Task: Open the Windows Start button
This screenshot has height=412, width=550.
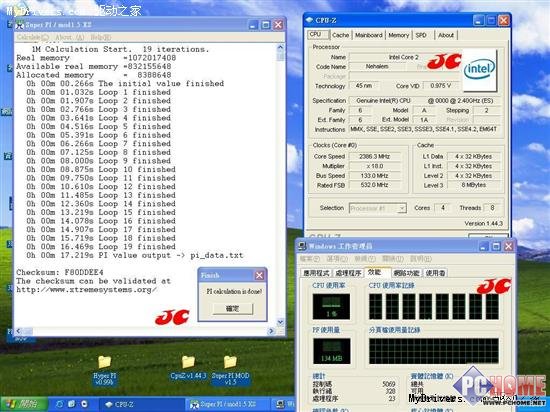Action: 24,404
